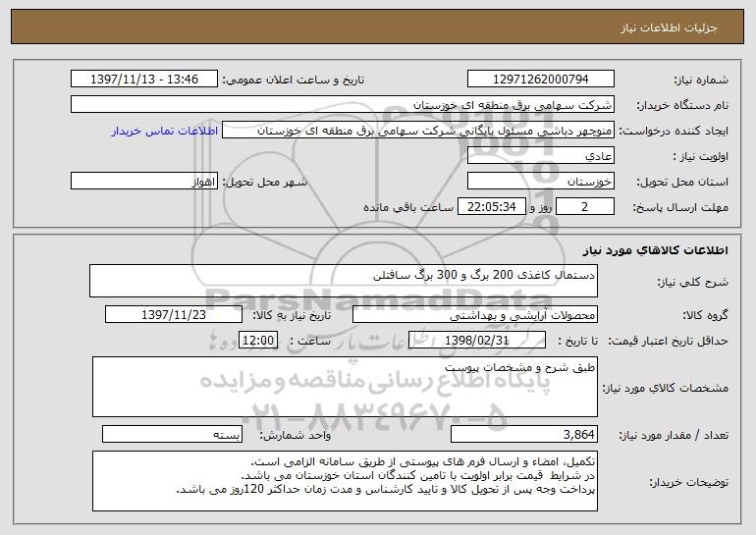The height and width of the screenshot is (535, 756).
Task: Click the buyer notes text area
Action: (345, 481)
